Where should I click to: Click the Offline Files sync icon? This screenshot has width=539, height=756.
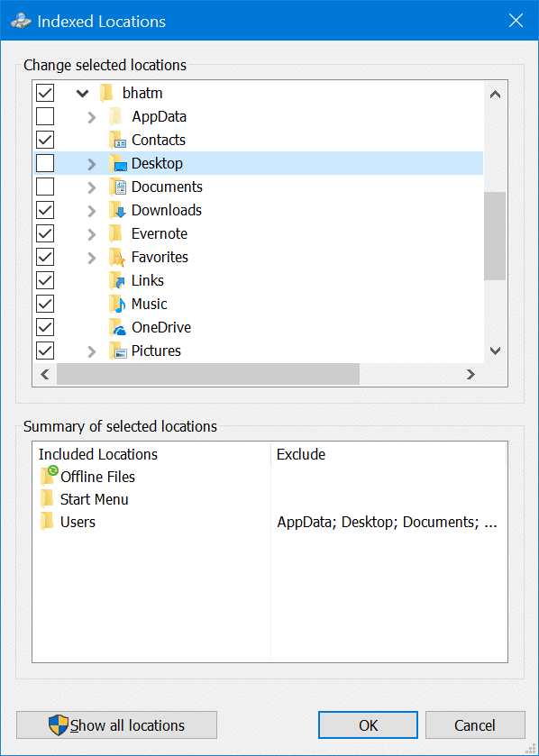(x=49, y=476)
